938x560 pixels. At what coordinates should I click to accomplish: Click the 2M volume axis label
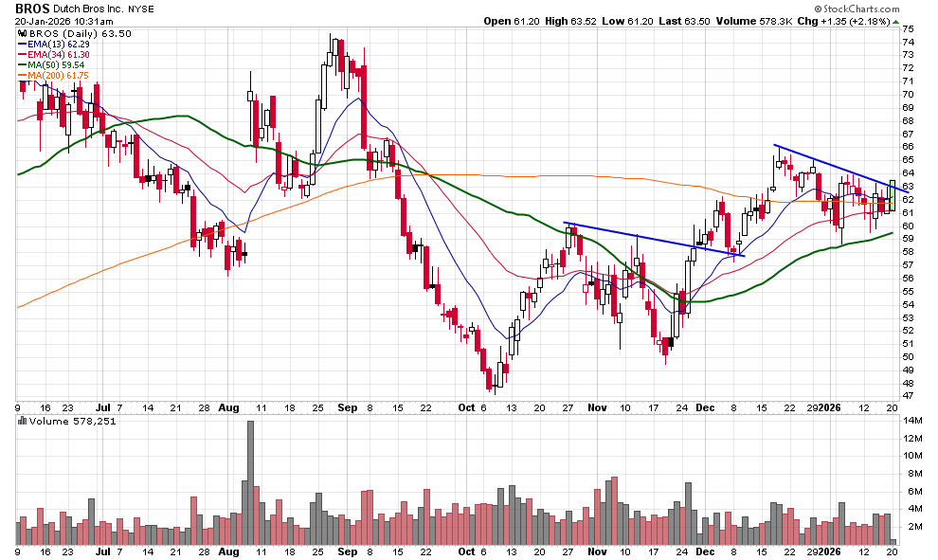(914, 527)
